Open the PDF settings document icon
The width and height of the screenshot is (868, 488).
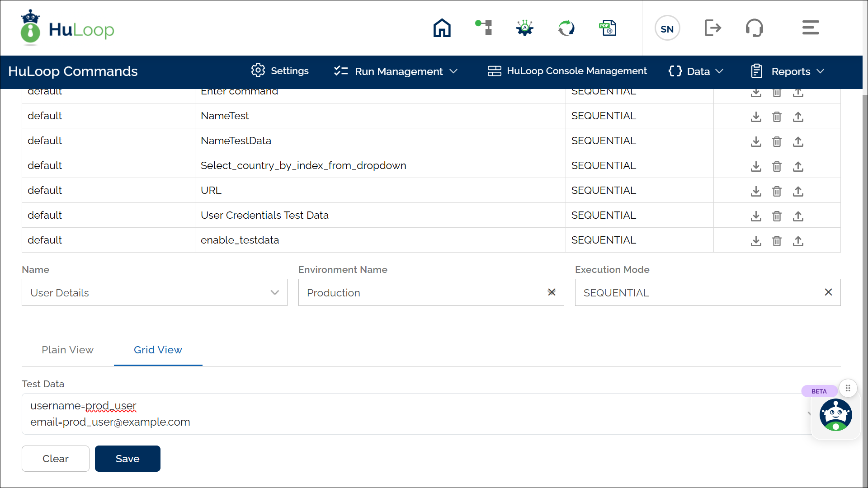(608, 28)
